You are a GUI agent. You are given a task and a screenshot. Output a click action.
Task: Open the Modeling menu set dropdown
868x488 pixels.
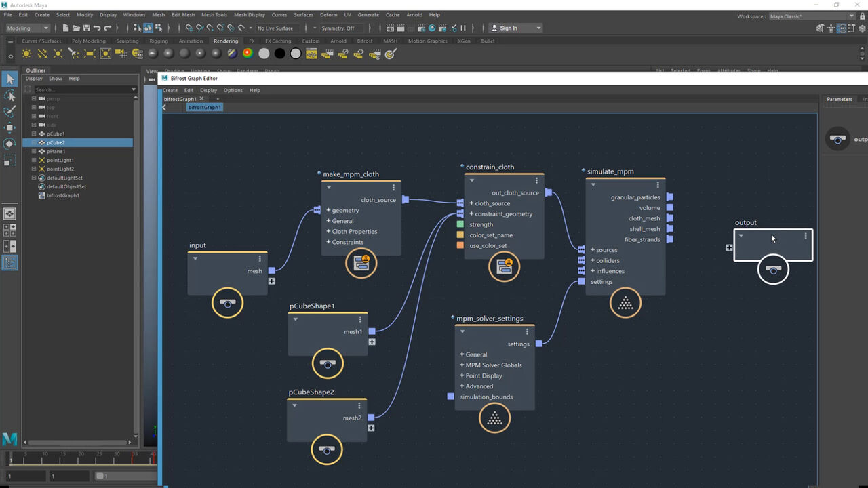coord(28,28)
